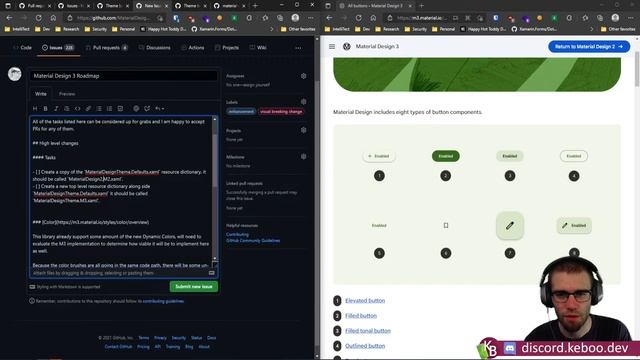640x360 pixels.
Task: Insert a quote via editor toolbar
Action: click(x=67, y=109)
